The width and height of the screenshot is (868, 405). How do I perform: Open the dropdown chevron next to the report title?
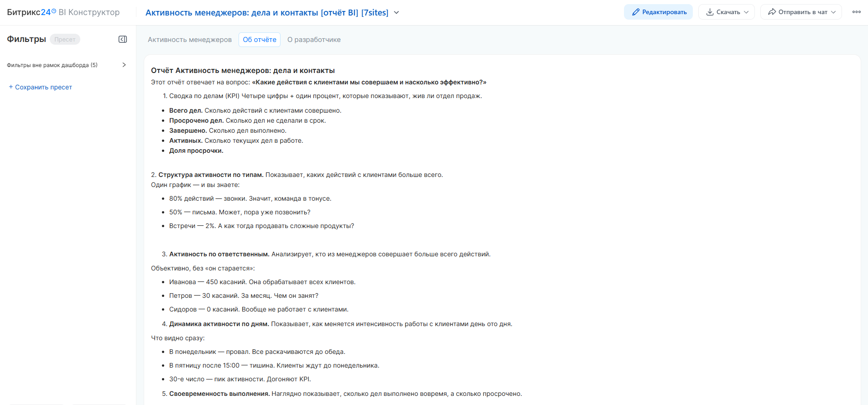396,13
